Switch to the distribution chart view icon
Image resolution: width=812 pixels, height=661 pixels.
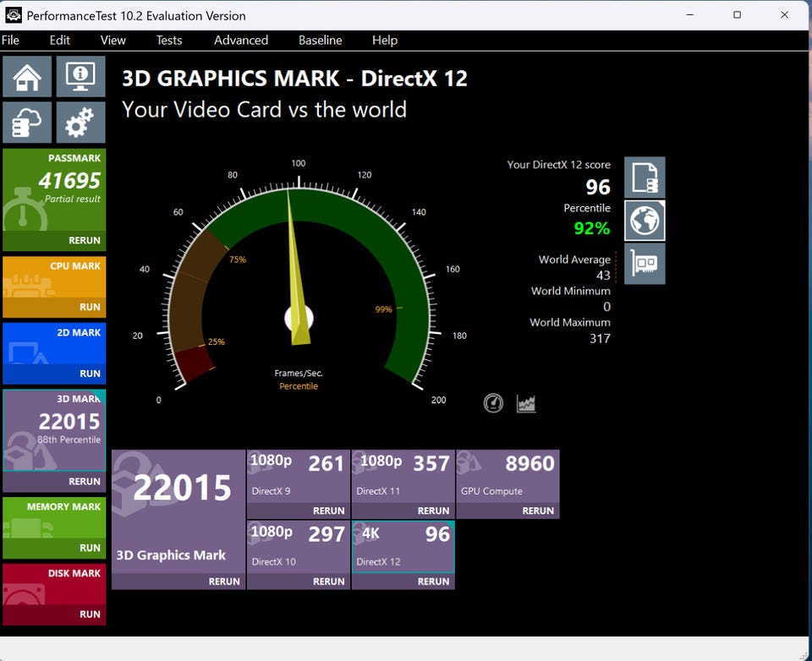pyautogui.click(x=526, y=403)
